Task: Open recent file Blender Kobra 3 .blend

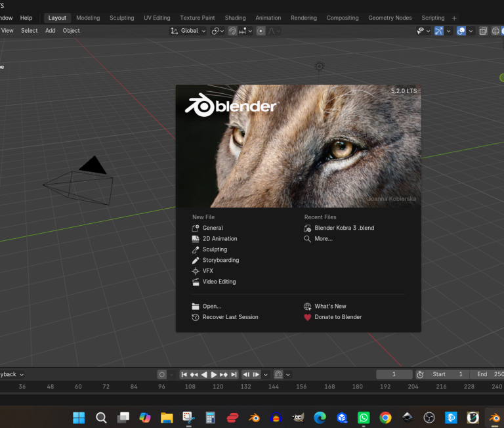Action: click(x=339, y=228)
